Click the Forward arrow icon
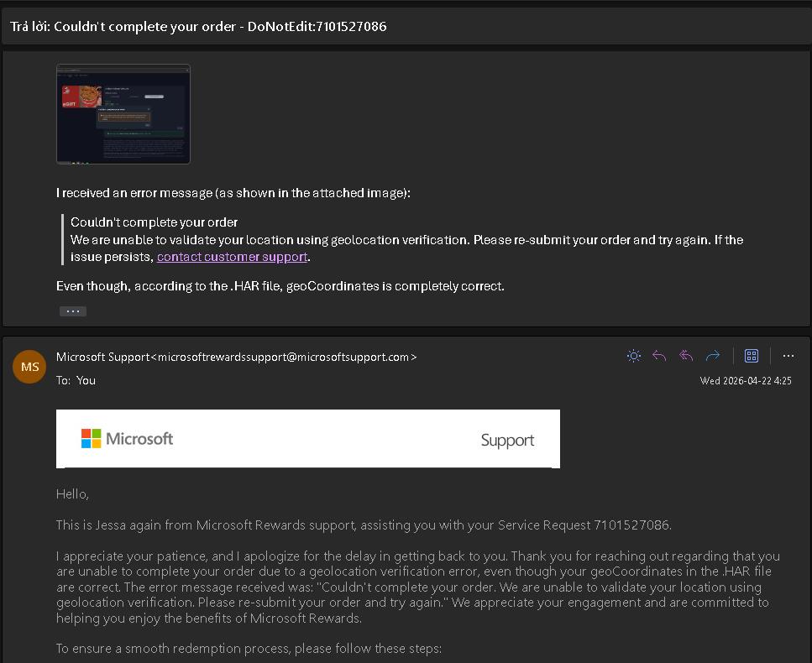Viewport: 812px width, 663px height. [x=713, y=356]
